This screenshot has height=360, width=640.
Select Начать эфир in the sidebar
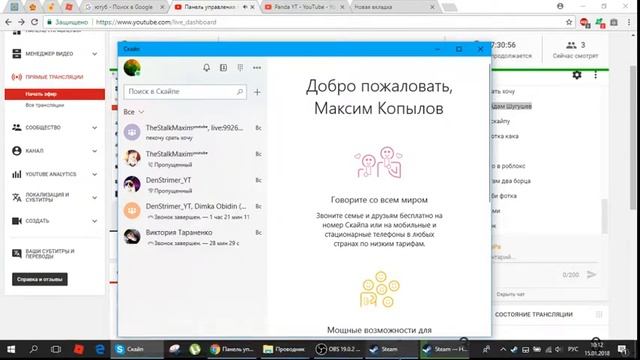click(55, 94)
